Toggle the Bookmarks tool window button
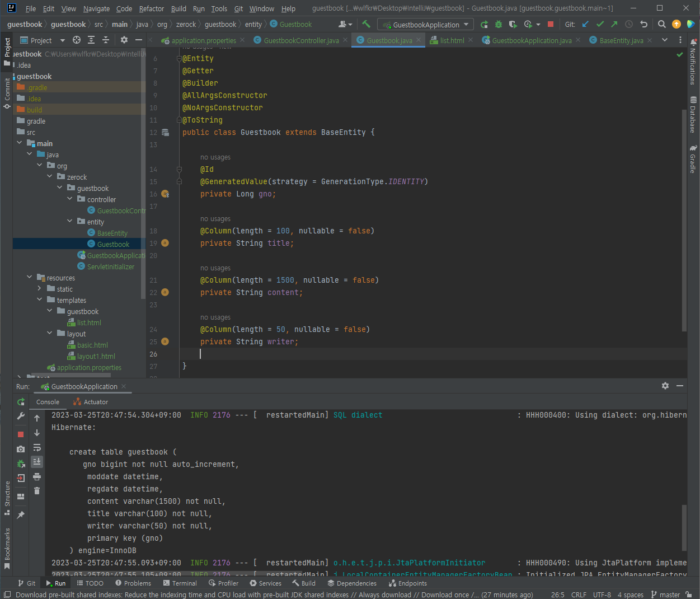 [x=7, y=548]
